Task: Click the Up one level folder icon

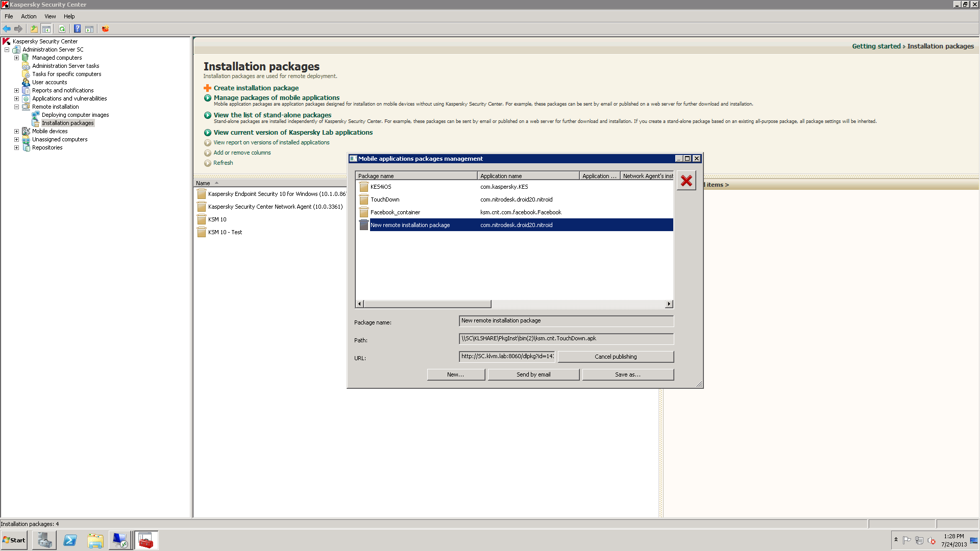Action: pos(34,29)
